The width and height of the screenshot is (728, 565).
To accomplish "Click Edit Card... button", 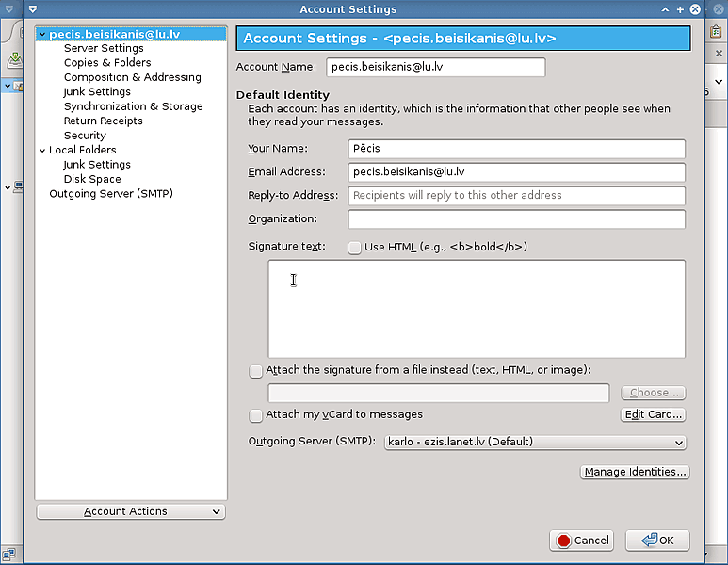I will coord(654,414).
